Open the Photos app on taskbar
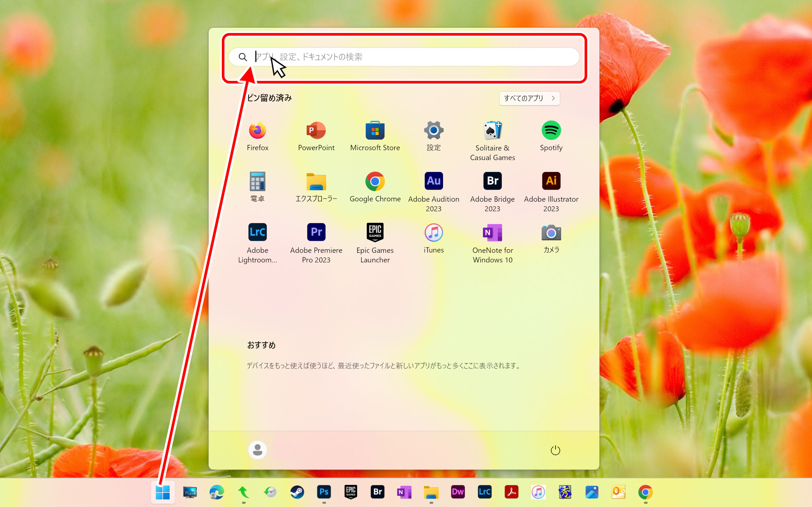 pos(592,492)
